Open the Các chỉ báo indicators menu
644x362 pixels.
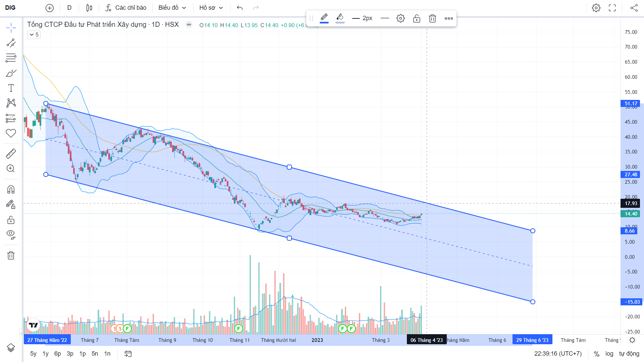coord(126,8)
